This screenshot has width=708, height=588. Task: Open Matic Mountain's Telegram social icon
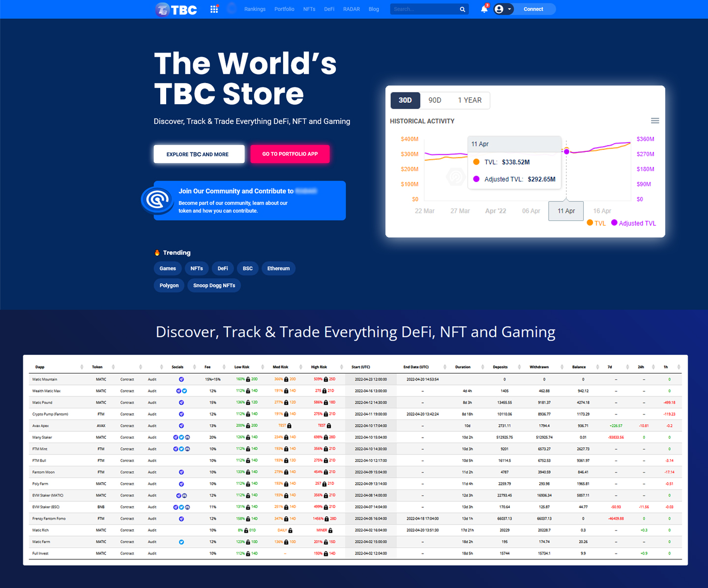[x=181, y=380]
